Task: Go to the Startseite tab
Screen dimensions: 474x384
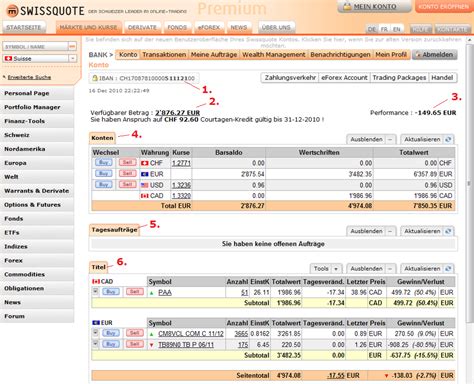Action: coord(24,27)
